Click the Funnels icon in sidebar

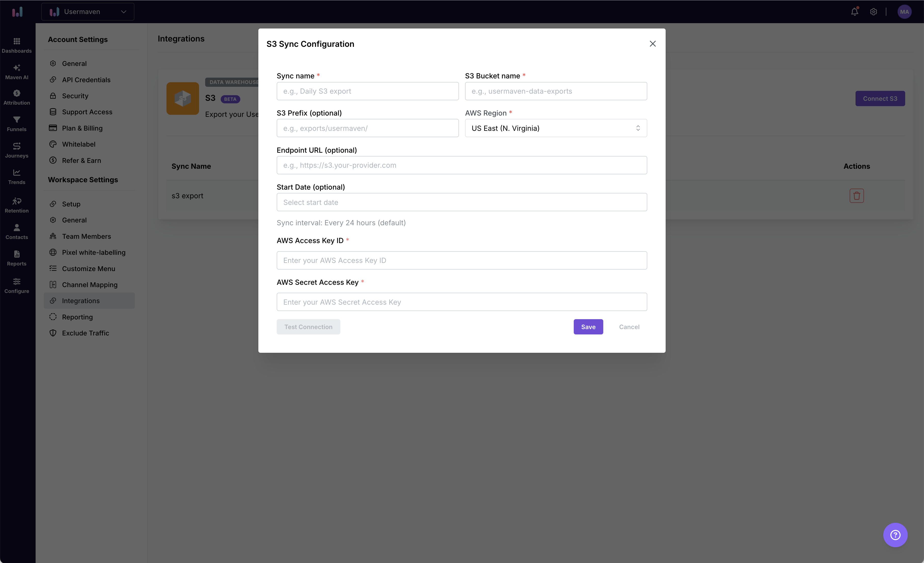17,123
